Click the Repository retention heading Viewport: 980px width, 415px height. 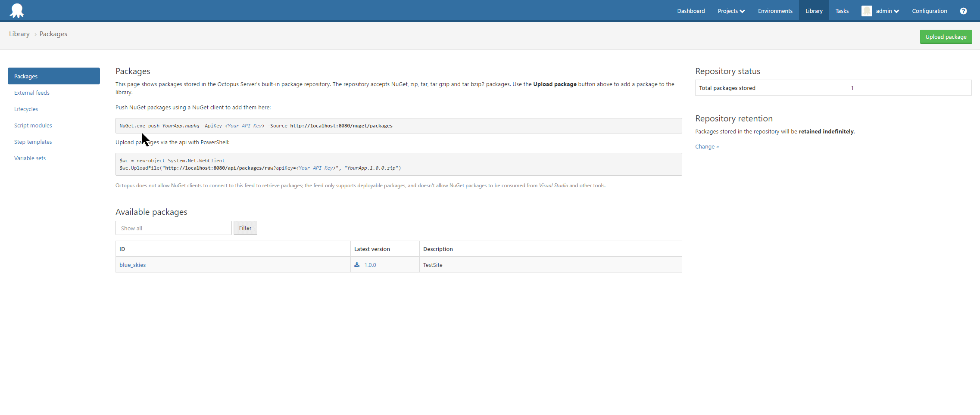(x=734, y=118)
